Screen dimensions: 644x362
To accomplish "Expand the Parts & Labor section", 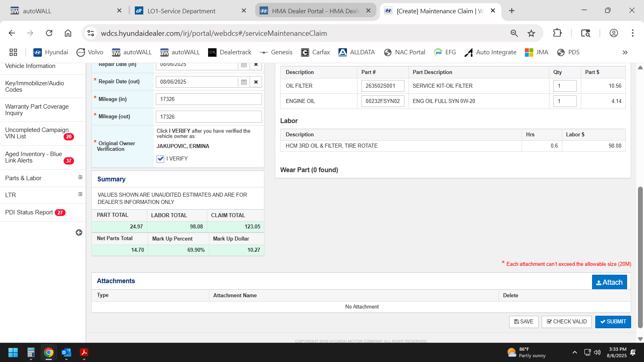I will 80,177.
